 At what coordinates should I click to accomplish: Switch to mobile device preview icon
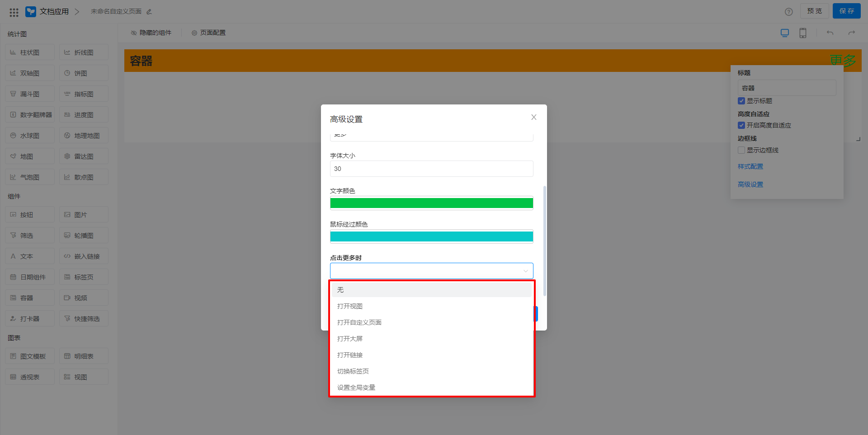click(x=803, y=33)
